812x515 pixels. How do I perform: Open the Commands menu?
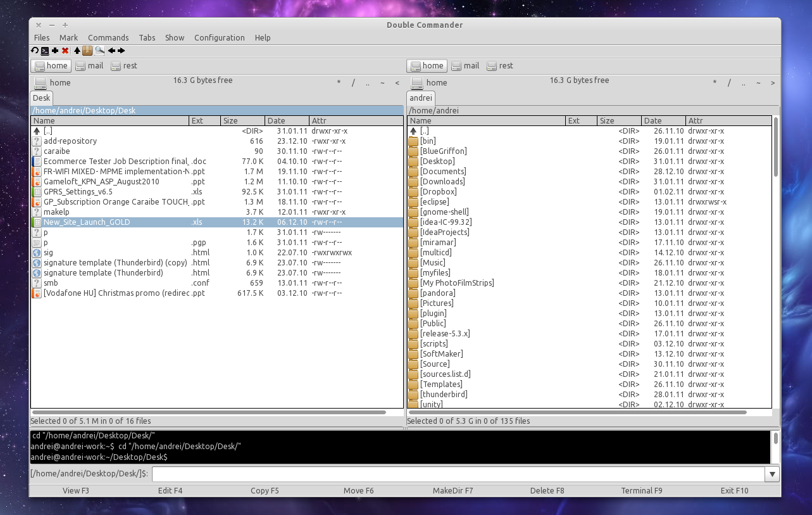108,38
